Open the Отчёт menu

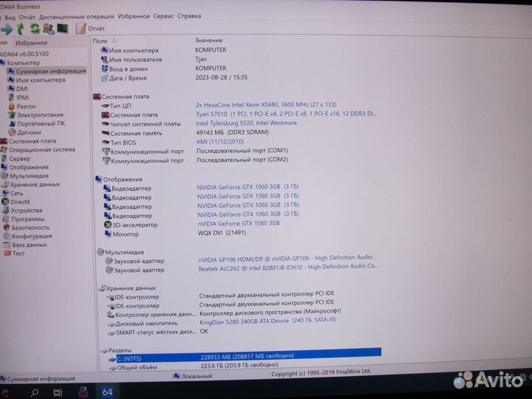pos(27,17)
